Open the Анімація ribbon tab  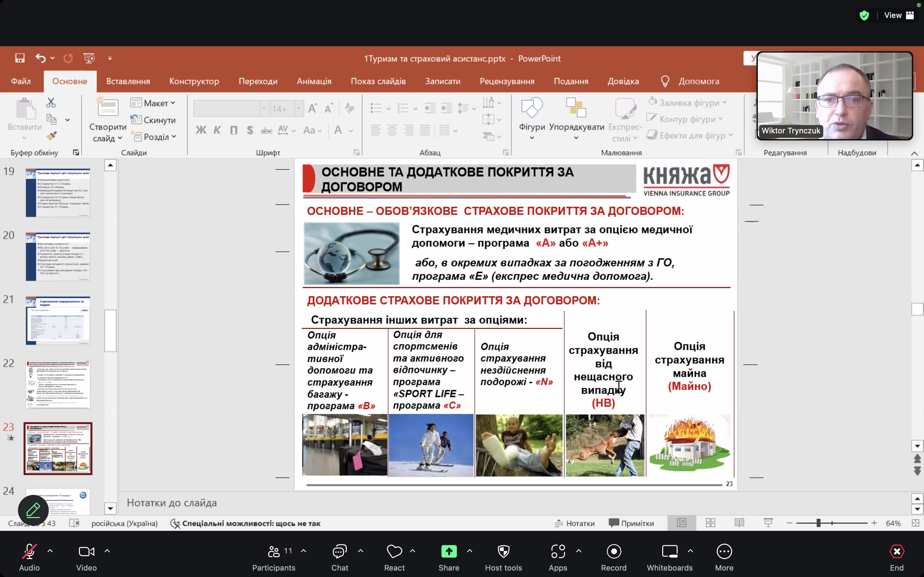tap(314, 81)
